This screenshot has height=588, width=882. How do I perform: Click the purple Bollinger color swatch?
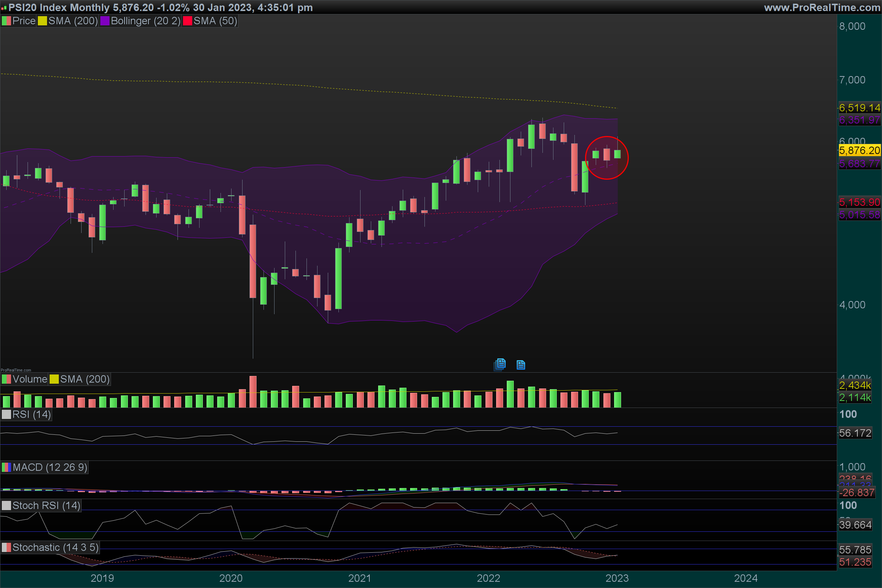tap(105, 21)
